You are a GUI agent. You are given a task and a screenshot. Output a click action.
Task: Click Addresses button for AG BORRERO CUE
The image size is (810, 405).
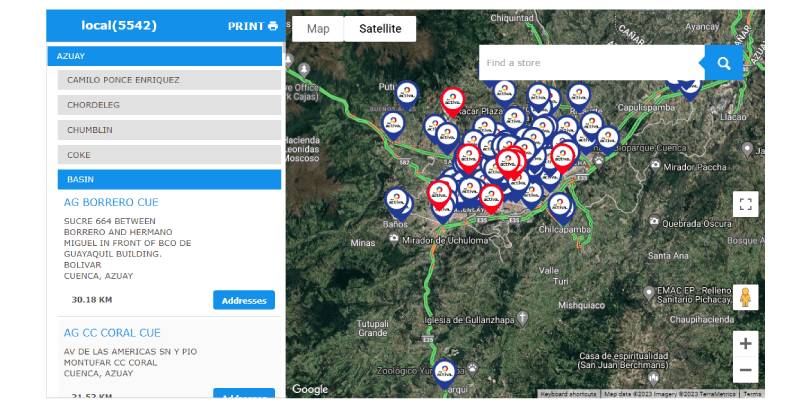tap(244, 300)
